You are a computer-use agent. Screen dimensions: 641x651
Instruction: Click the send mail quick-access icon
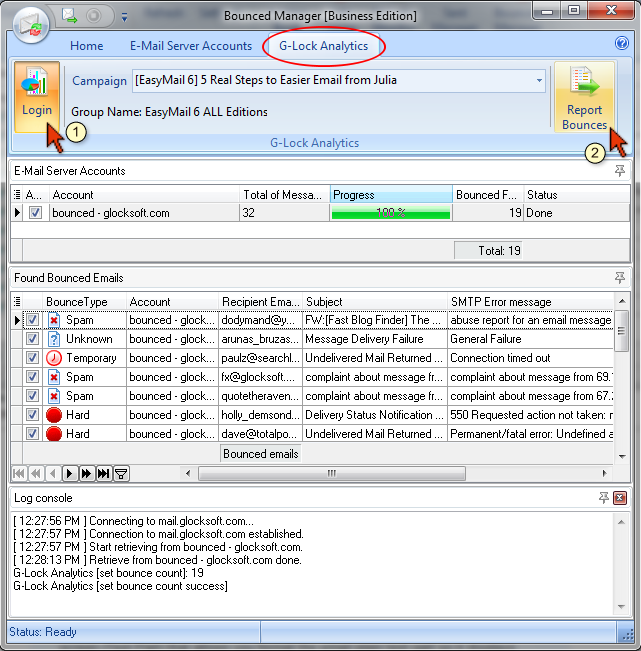tap(69, 16)
